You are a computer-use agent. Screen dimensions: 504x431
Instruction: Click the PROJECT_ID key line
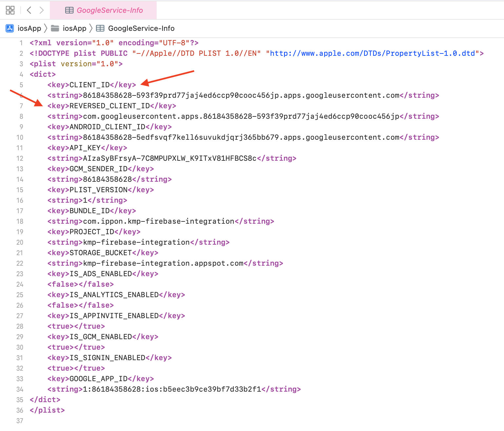click(x=94, y=232)
